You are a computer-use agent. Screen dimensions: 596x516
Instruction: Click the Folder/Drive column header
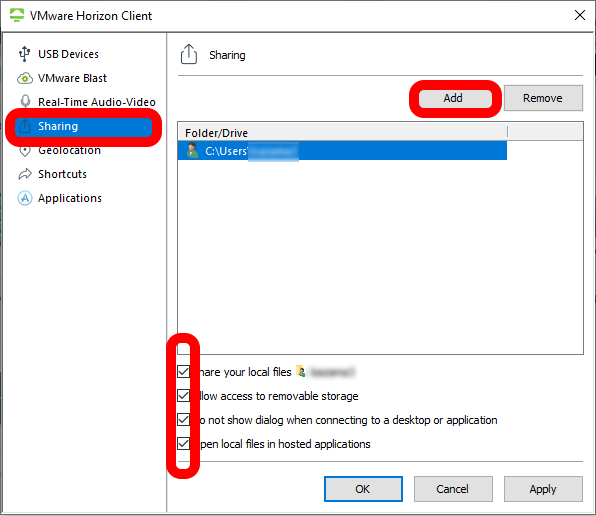click(342, 133)
